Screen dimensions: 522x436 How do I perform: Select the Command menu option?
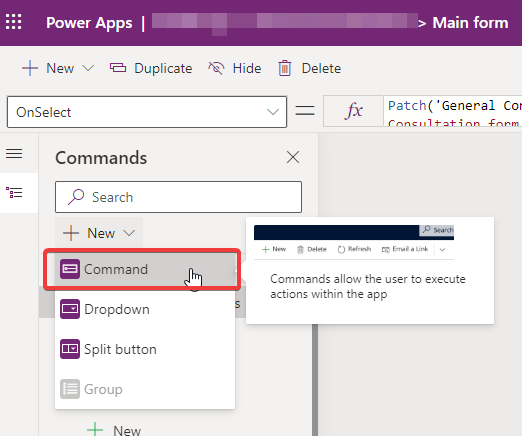[x=142, y=269]
